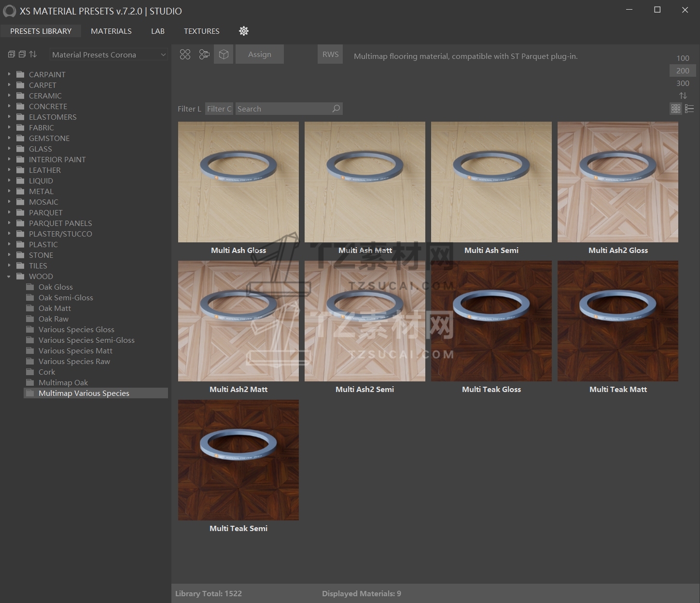Viewport: 700px width, 603px height.
Task: Open the TEXTURES tab
Action: (201, 31)
